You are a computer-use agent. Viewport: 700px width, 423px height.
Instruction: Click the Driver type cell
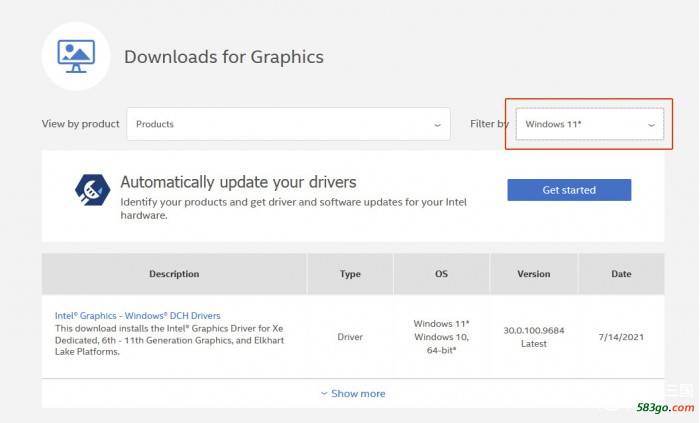pyautogui.click(x=350, y=337)
